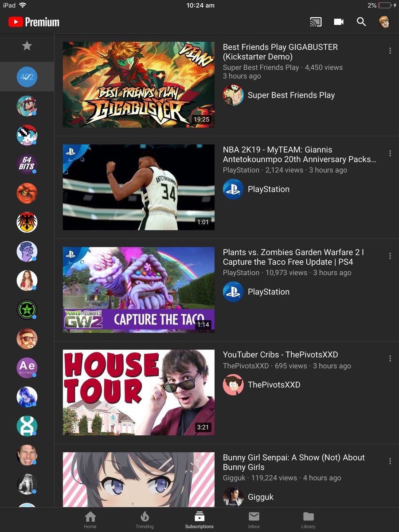Screen dimensions: 399x532
Task: Open options menu for Plants vs. Zombies video
Action: [x=390, y=256]
